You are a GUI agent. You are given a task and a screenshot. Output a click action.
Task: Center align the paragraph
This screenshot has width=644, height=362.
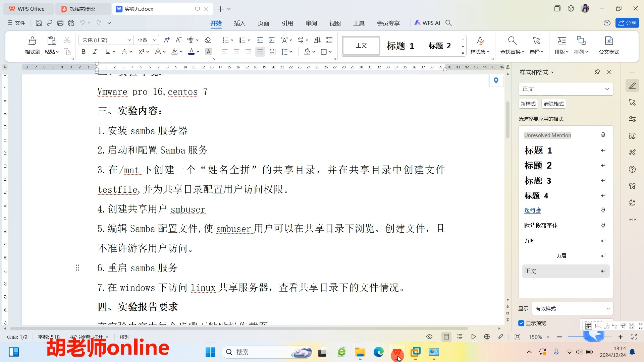pyautogui.click(x=236, y=52)
